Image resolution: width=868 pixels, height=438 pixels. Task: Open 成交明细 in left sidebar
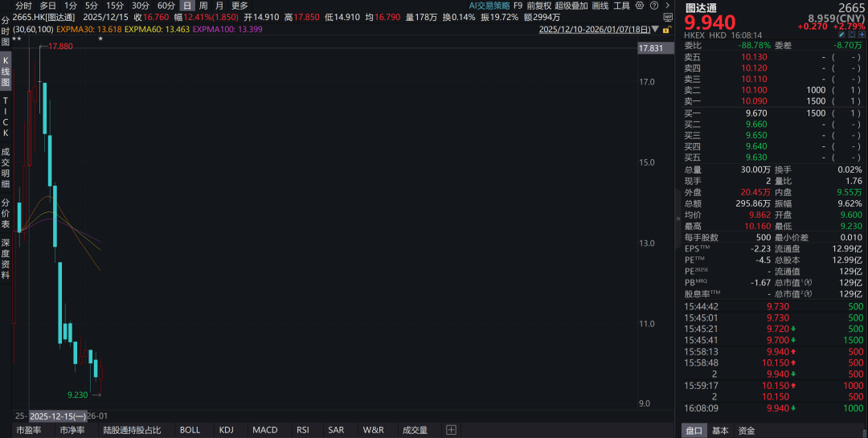pos(6,167)
